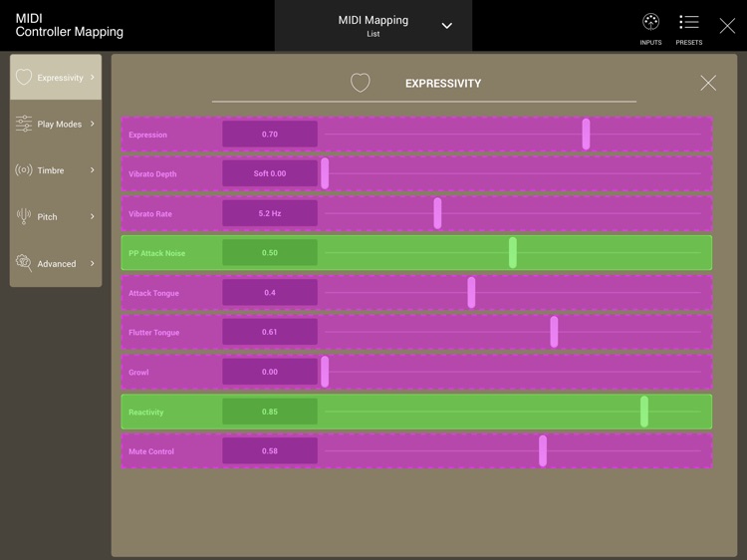Expand the Pitch chevron arrow
747x560 pixels.
(93, 216)
